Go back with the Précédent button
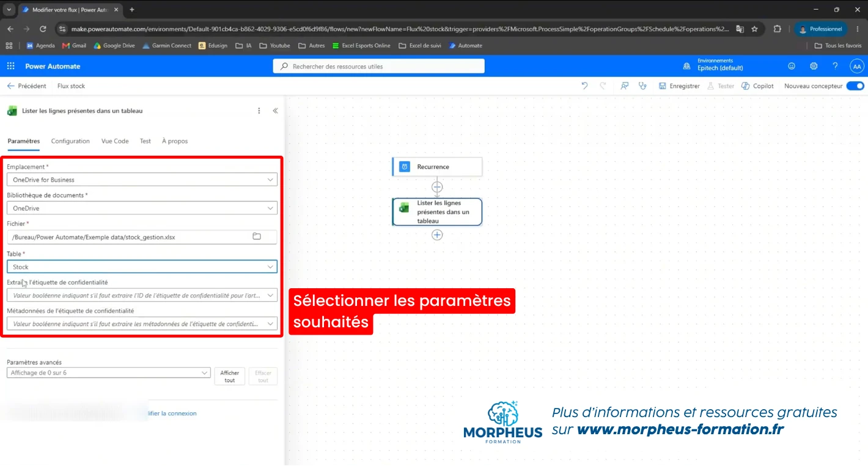This screenshot has width=868, height=469. pos(27,86)
